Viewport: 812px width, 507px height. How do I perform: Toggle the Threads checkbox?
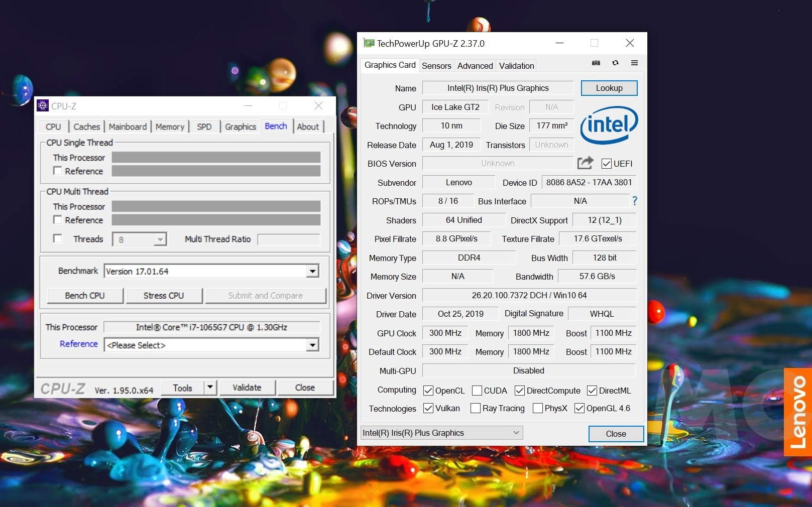click(x=58, y=238)
